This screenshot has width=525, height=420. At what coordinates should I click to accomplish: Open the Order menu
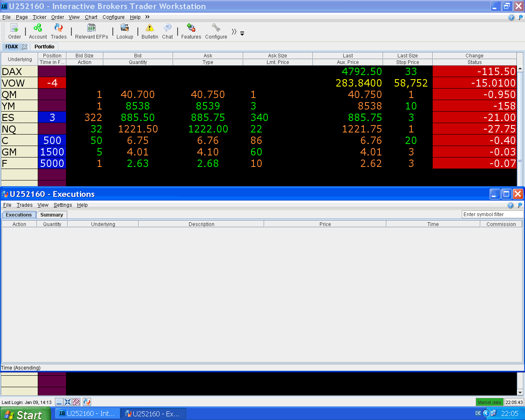pyautogui.click(x=57, y=17)
